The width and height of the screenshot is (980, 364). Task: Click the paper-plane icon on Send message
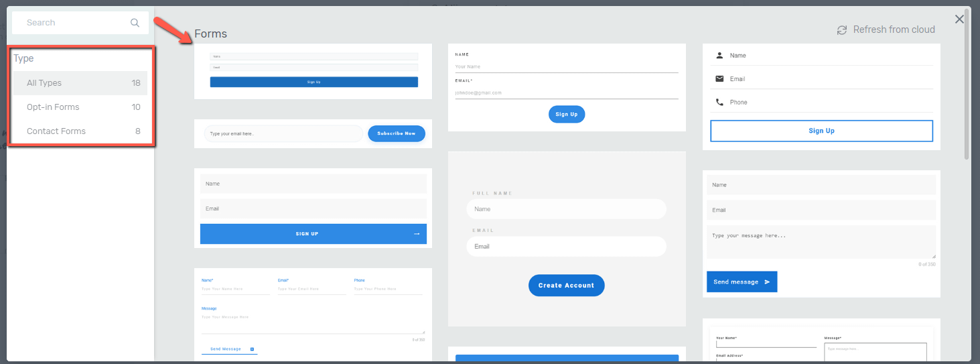coord(767,282)
